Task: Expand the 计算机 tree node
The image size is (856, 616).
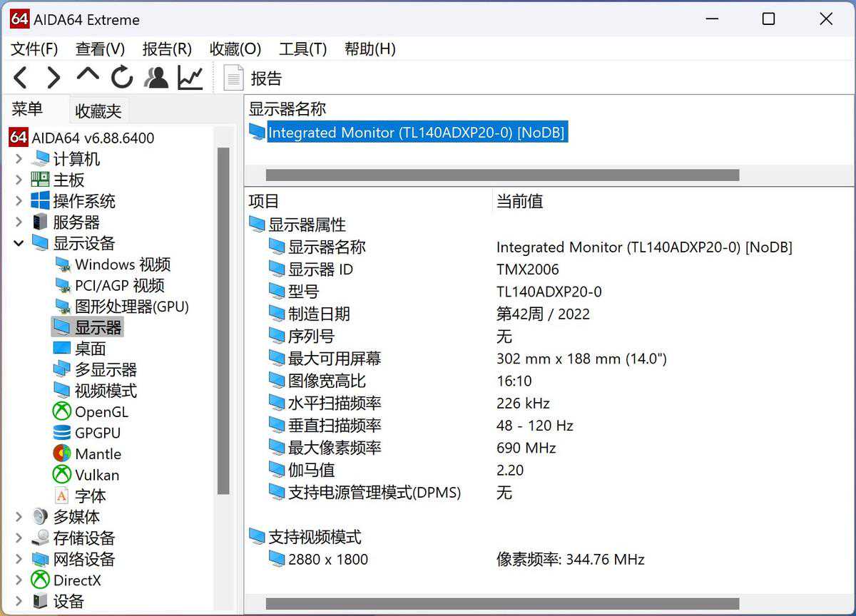Action: click(19, 159)
